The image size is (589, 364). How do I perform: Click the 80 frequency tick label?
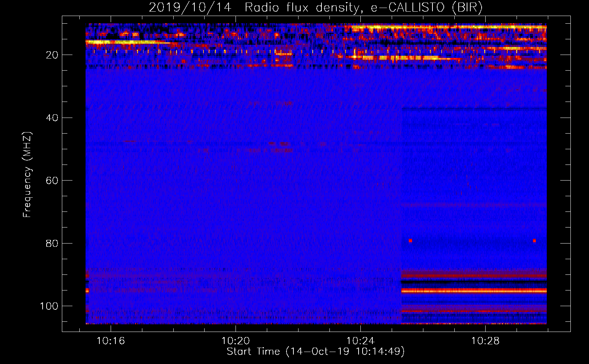52,243
